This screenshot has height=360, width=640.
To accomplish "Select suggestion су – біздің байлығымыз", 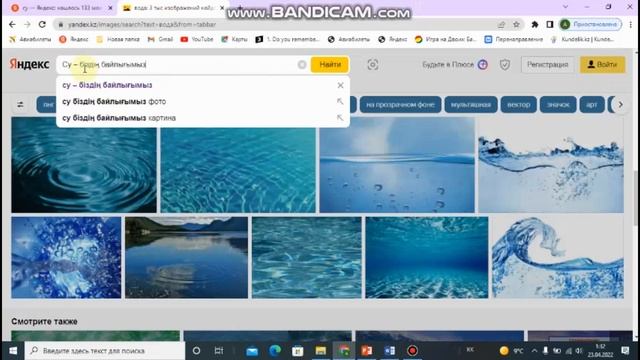I will pyautogui.click(x=107, y=85).
